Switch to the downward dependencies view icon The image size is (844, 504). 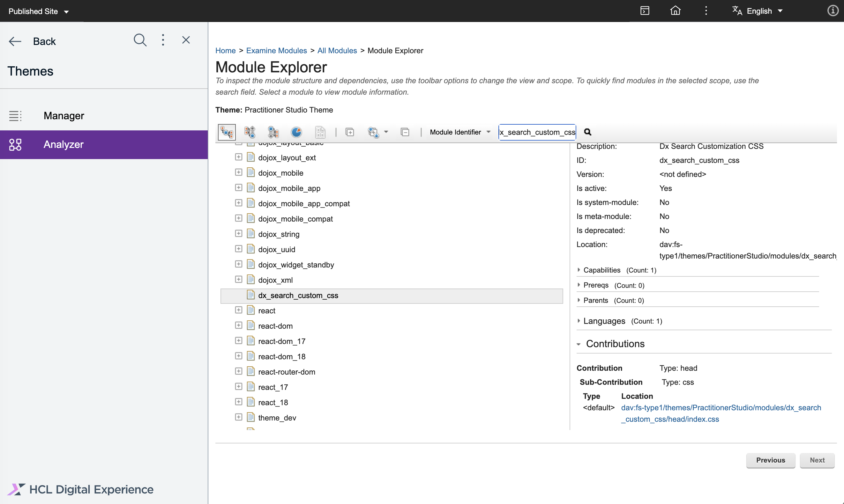(273, 132)
